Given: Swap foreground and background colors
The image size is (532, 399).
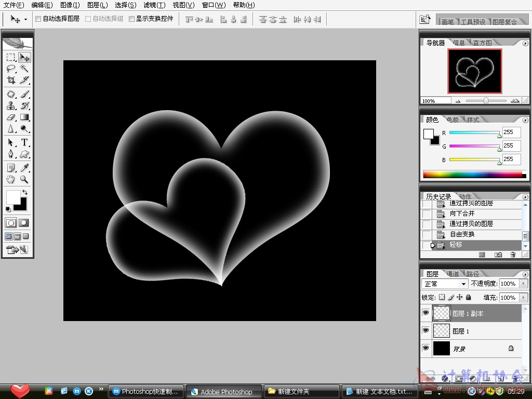Looking at the screenshot, I should coord(25,192).
